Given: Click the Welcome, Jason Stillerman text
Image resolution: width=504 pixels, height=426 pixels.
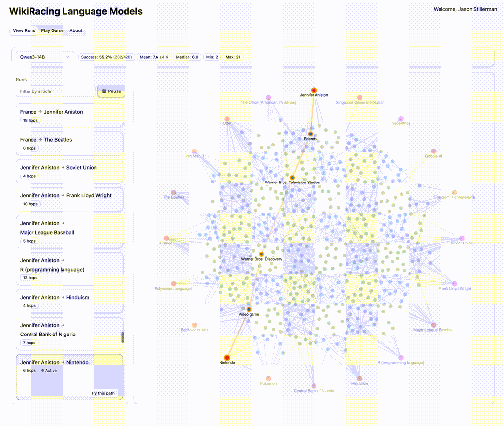Looking at the screenshot, I should [x=465, y=9].
